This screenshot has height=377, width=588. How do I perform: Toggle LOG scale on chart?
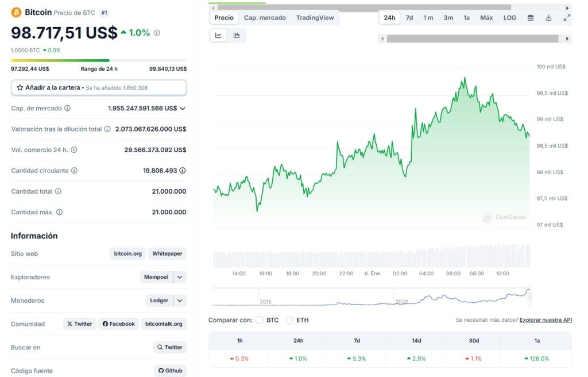click(x=510, y=18)
